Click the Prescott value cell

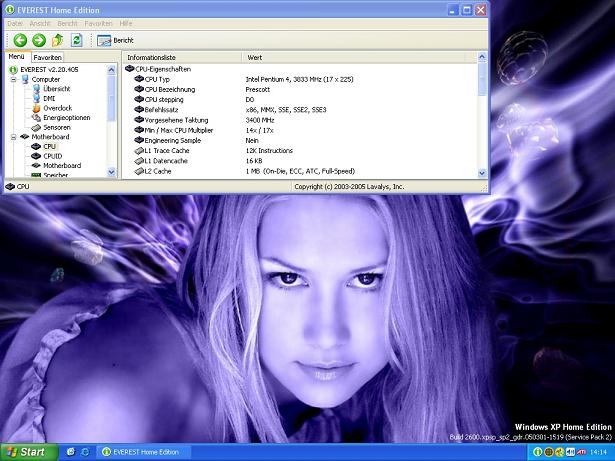(x=258, y=89)
